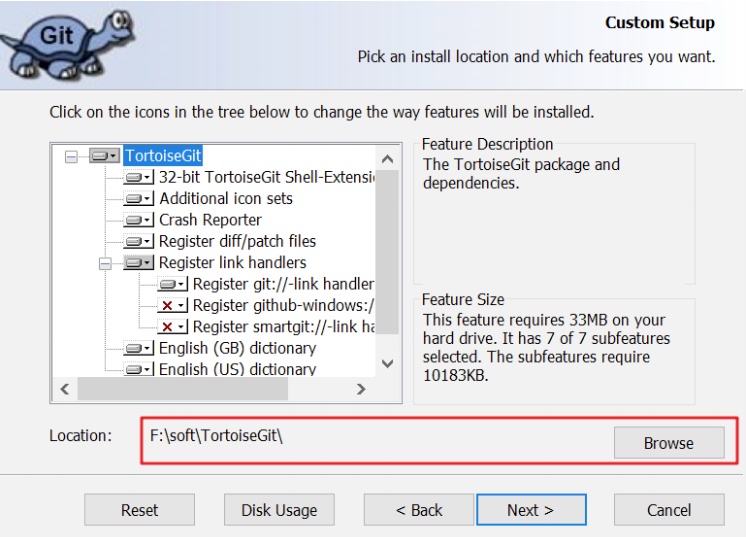This screenshot has width=746, height=537.
Task: Click the Browse button for install location
Action: point(669,443)
